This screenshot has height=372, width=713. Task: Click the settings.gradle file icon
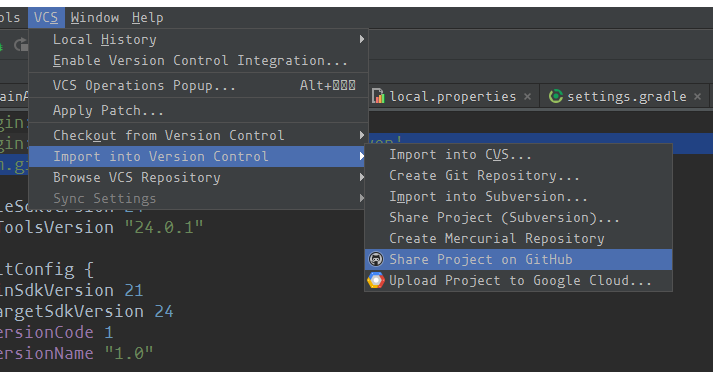coord(555,96)
